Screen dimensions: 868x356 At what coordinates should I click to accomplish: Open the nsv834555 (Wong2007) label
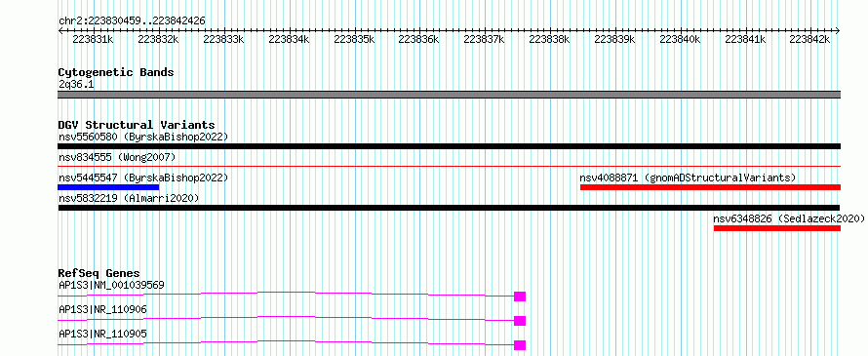pos(117,157)
